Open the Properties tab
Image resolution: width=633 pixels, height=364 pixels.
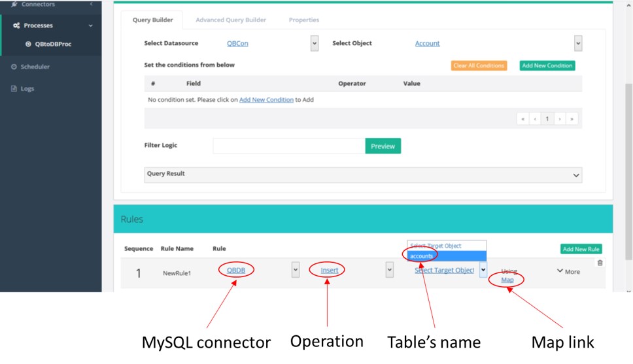(304, 20)
